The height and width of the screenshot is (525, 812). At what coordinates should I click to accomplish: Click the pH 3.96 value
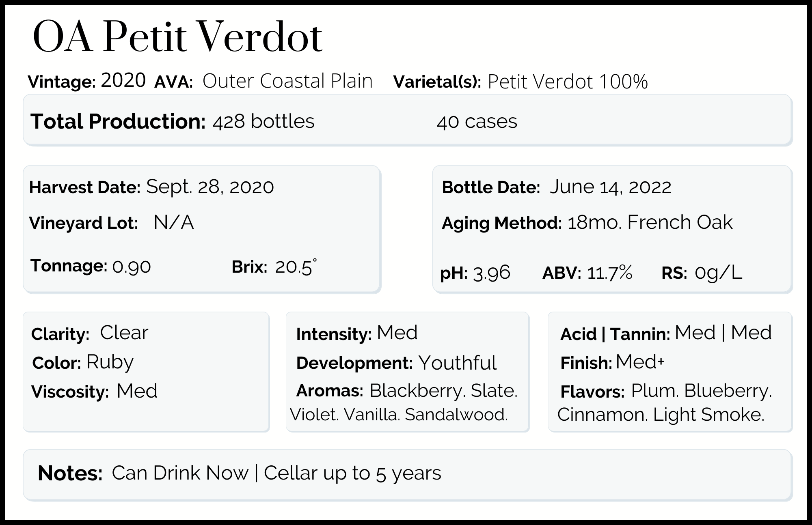point(492,273)
